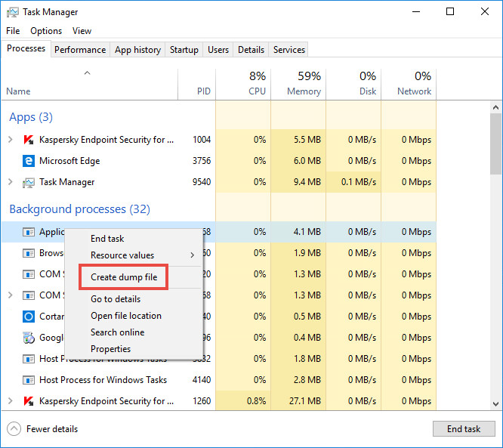503x448 pixels.
Task: Choose Create dump file from context menu
Action: [x=124, y=277]
